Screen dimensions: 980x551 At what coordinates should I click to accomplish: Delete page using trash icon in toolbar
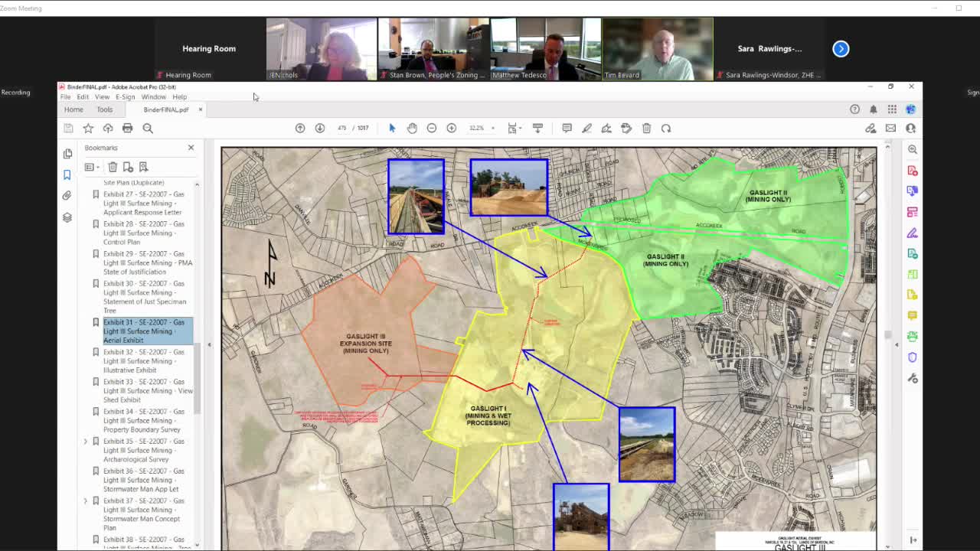(646, 129)
